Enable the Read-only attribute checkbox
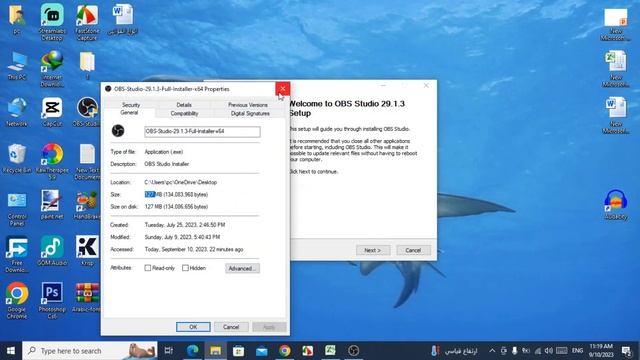Image resolution: width=640 pixels, height=360 pixels. point(148,268)
